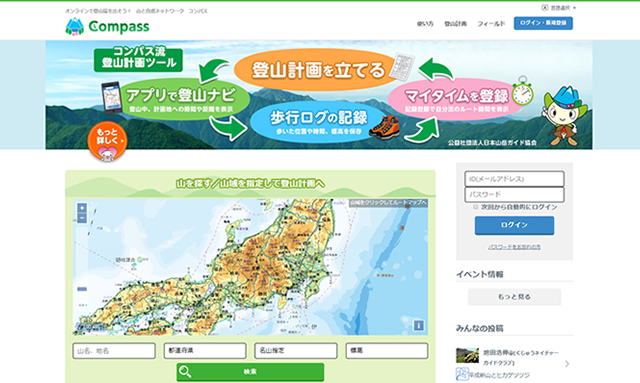Click the mascot character in banner
640x383 pixels.
[564, 116]
